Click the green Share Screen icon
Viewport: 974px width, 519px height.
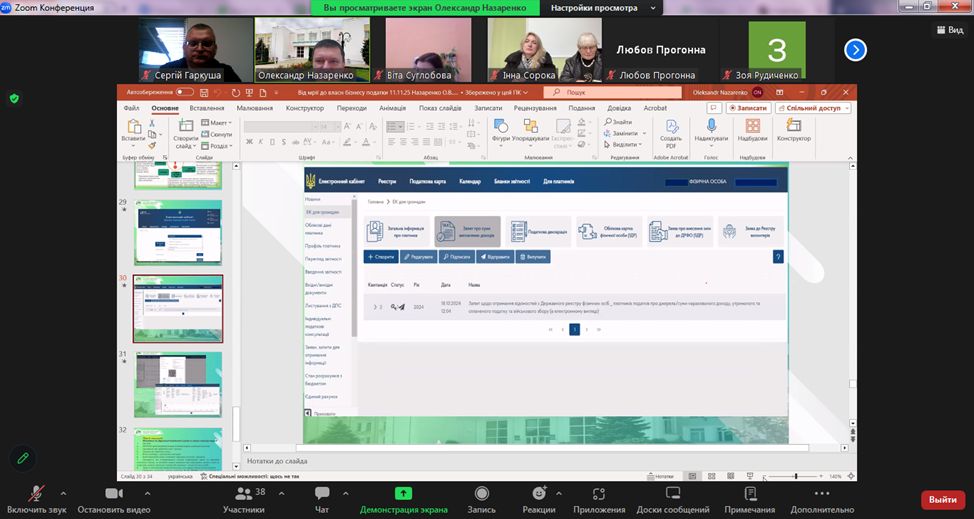[x=403, y=494]
